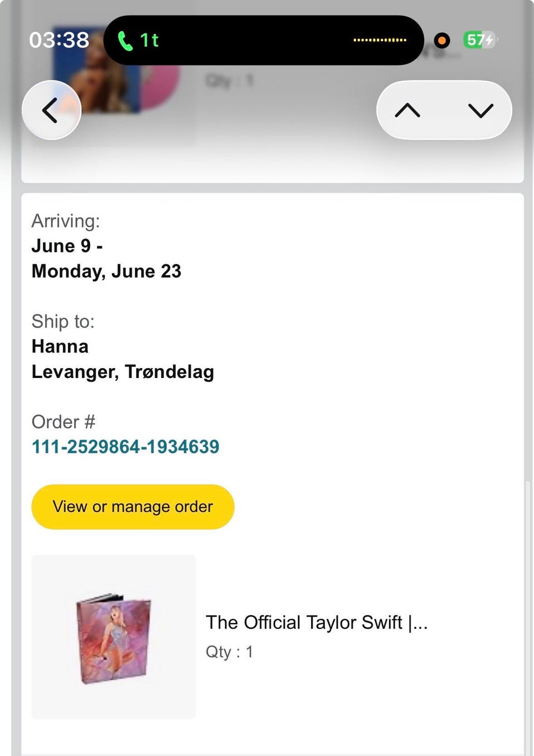This screenshot has width=534, height=756.
Task: Tap the recipient name Hanna
Action: click(60, 346)
